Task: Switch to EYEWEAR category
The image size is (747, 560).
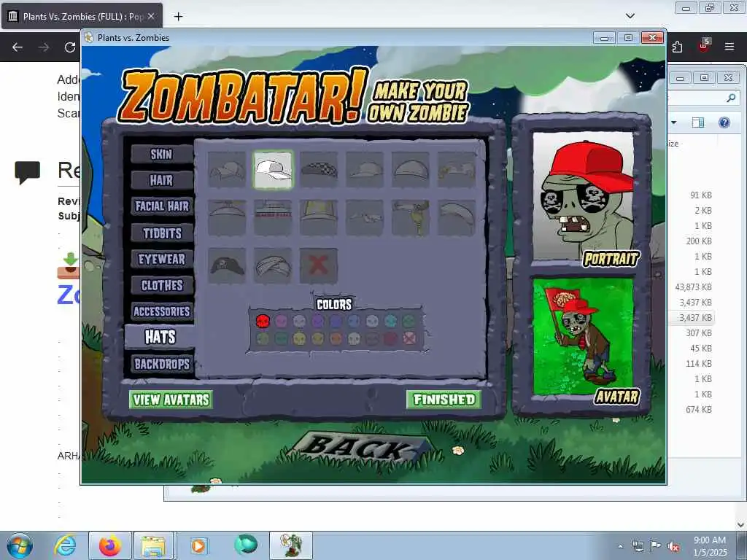Action: tap(161, 259)
